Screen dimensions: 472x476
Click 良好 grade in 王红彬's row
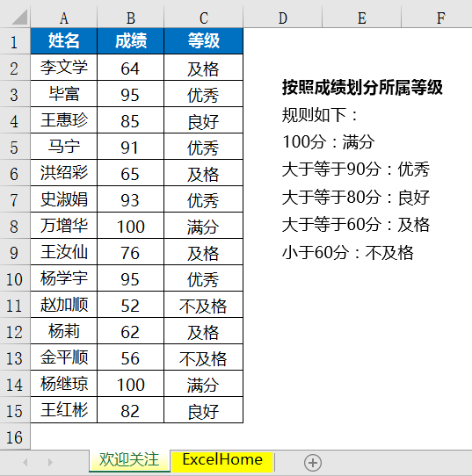(x=204, y=410)
